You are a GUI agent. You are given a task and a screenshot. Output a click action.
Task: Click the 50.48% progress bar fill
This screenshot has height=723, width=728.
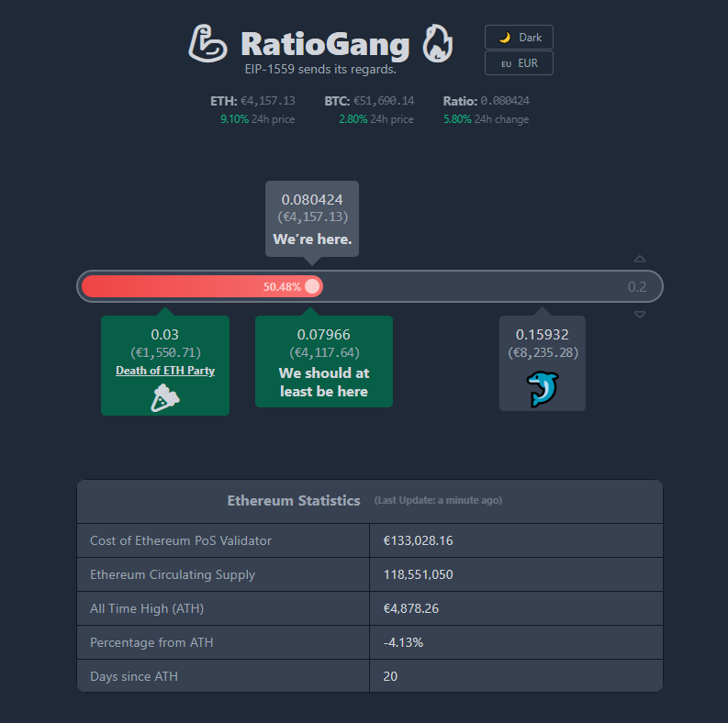coord(201,286)
